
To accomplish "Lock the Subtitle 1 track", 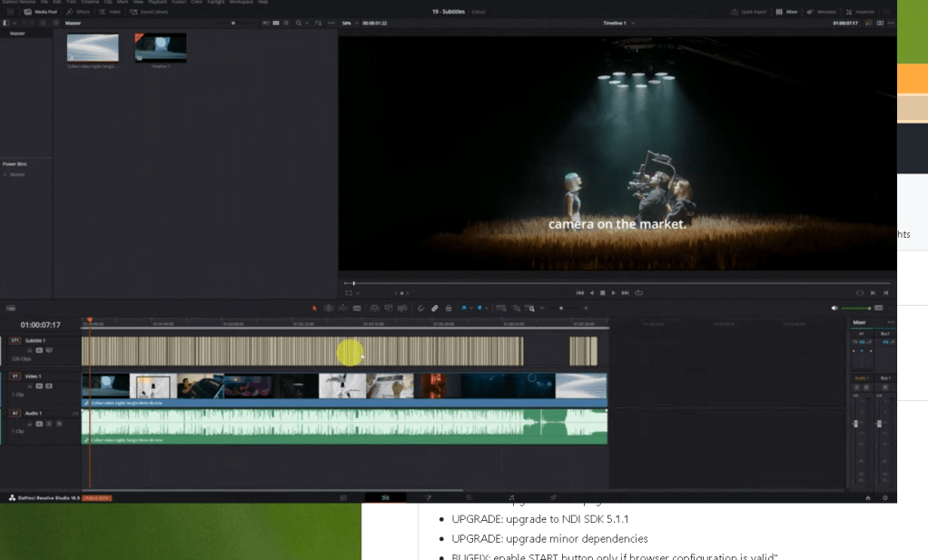I will pyautogui.click(x=30, y=350).
